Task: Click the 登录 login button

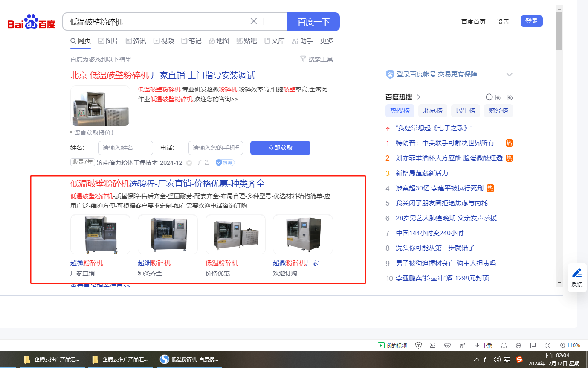Action: point(532,21)
